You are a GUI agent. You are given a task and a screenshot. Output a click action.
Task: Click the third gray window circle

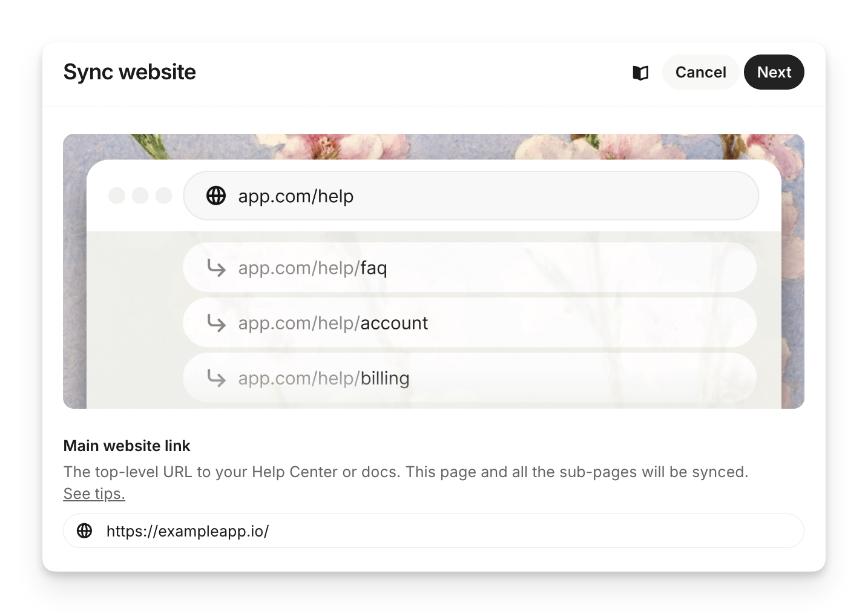tap(164, 196)
